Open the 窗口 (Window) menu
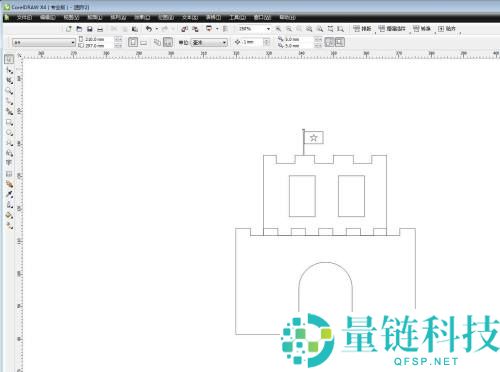This screenshot has width=500, height=372. point(262,17)
